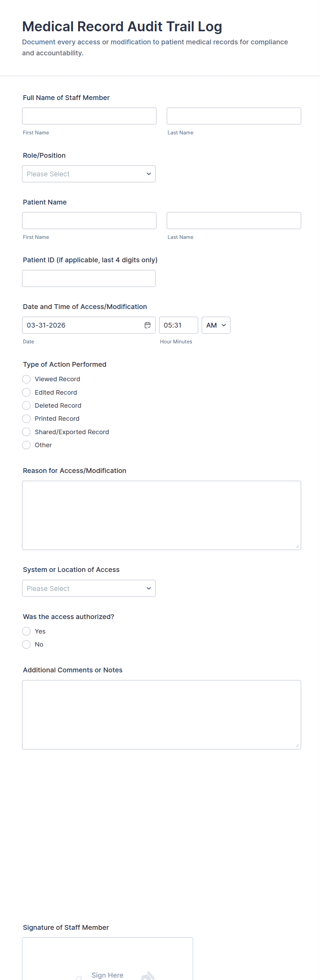Click the Hour Minutes time field
This screenshot has width=320, height=980.
[x=178, y=325]
